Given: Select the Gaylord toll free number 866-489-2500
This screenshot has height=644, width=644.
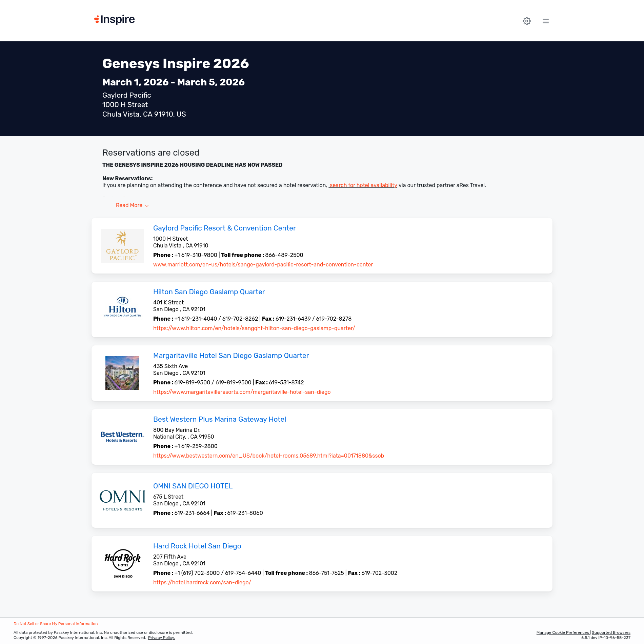Looking at the screenshot, I should (284, 255).
